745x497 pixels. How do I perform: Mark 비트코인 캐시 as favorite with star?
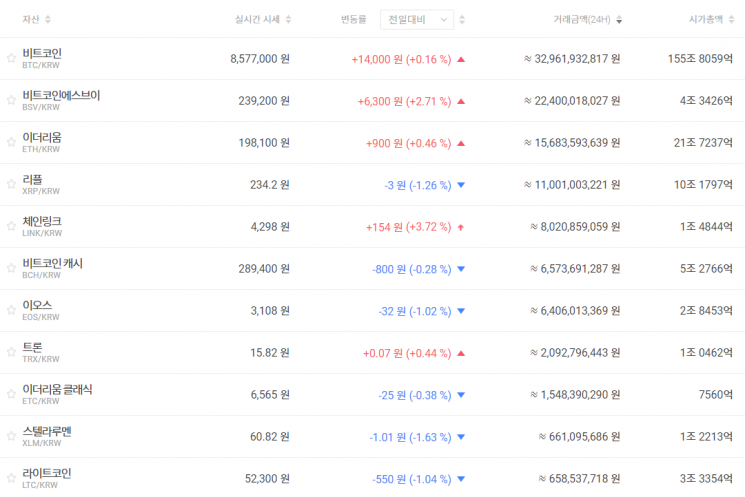[x=11, y=268]
